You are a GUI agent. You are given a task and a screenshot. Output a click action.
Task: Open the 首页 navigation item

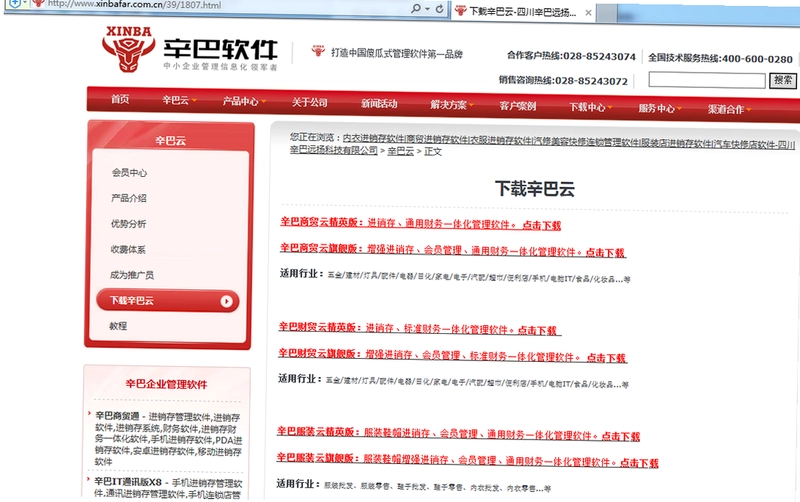coord(120,99)
